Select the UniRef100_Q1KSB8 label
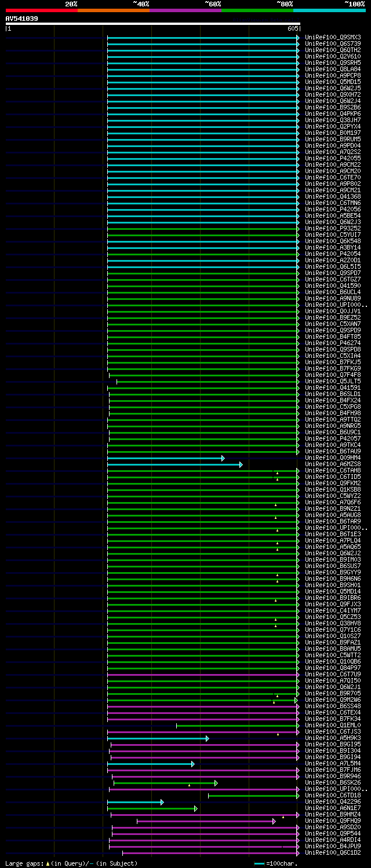Screen dimensions: 371x868 (333, 490)
